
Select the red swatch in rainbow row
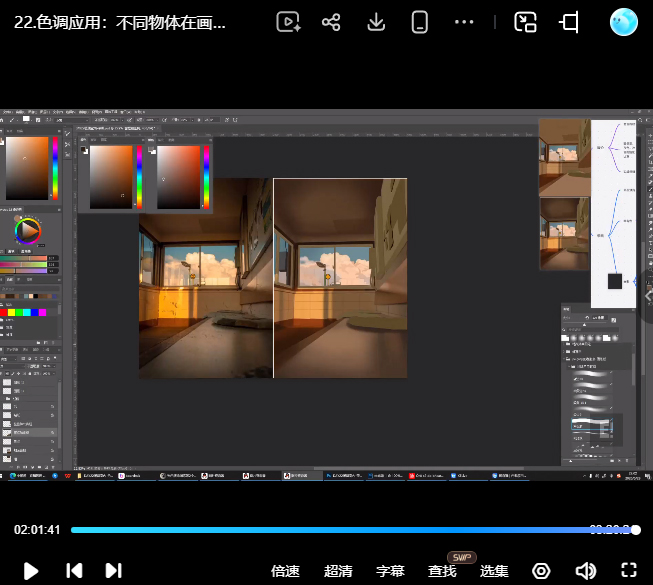4,312
